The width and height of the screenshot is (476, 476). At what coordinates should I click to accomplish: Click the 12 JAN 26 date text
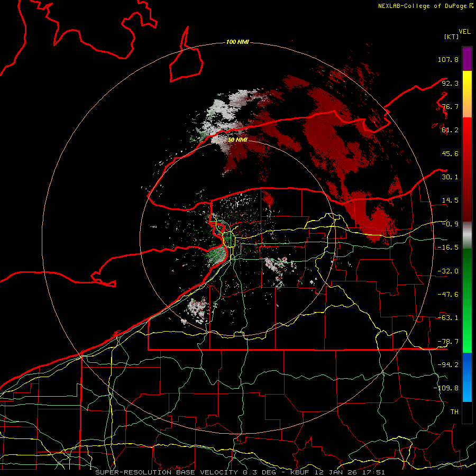pyautogui.click(x=337, y=472)
